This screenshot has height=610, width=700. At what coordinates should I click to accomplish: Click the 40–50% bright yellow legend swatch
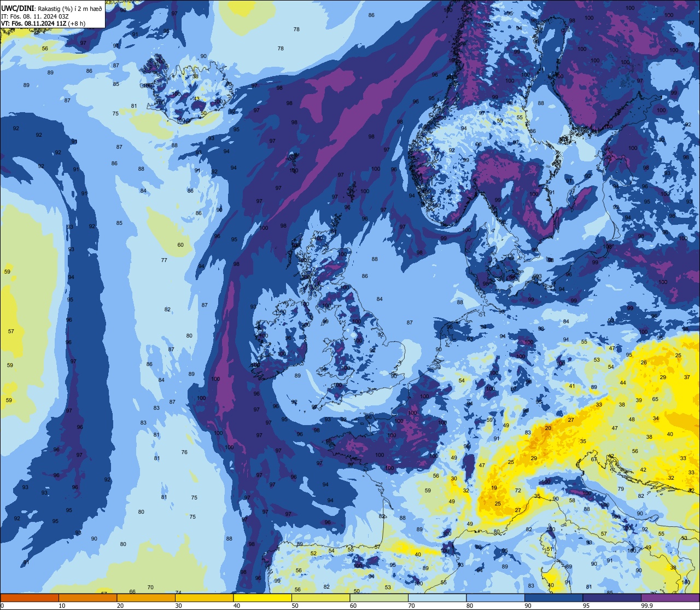(x=262, y=597)
